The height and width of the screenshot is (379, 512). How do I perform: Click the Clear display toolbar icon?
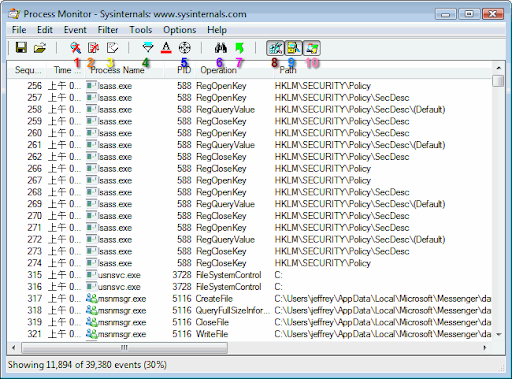(112, 48)
